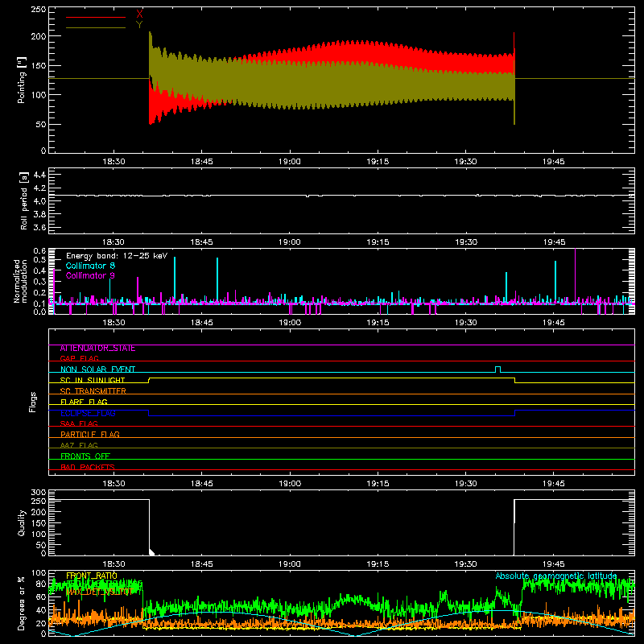The image size is (644, 644).
Task: Click the FLARE_FLAG label
Action: [84, 402]
